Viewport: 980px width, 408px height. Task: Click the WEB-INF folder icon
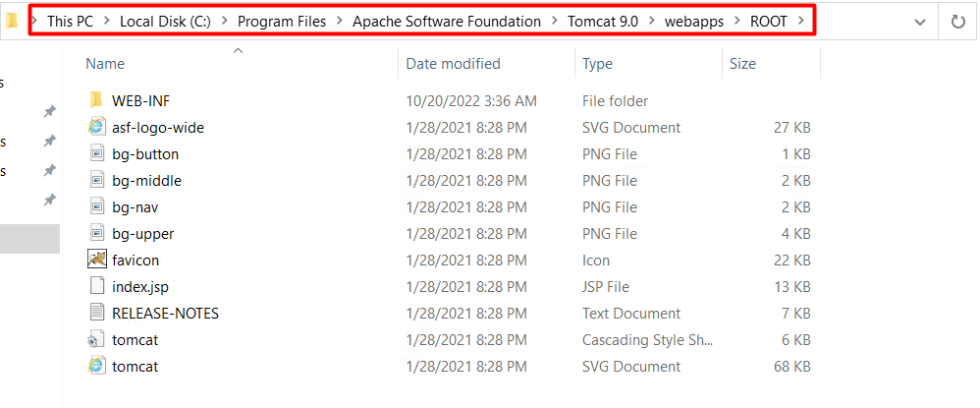click(x=95, y=100)
